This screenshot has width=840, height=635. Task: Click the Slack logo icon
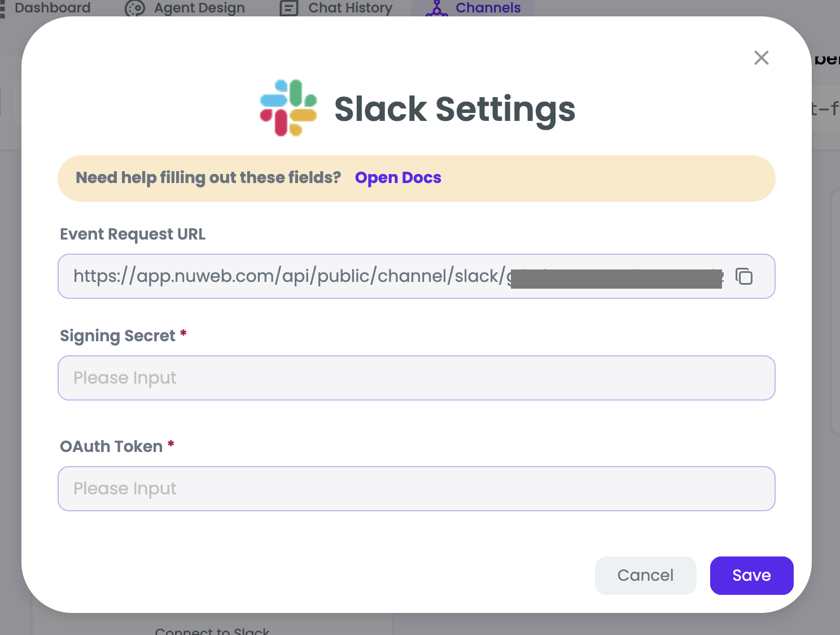pyautogui.click(x=288, y=108)
